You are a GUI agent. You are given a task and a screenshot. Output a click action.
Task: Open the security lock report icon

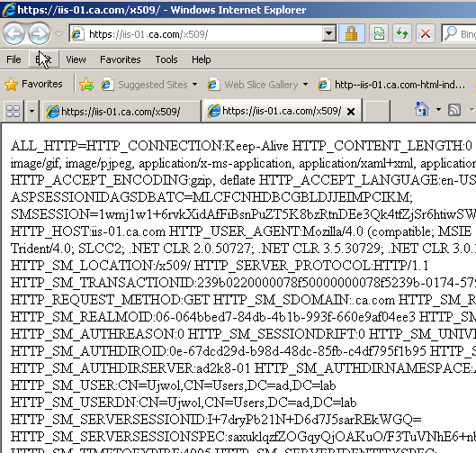[351, 33]
